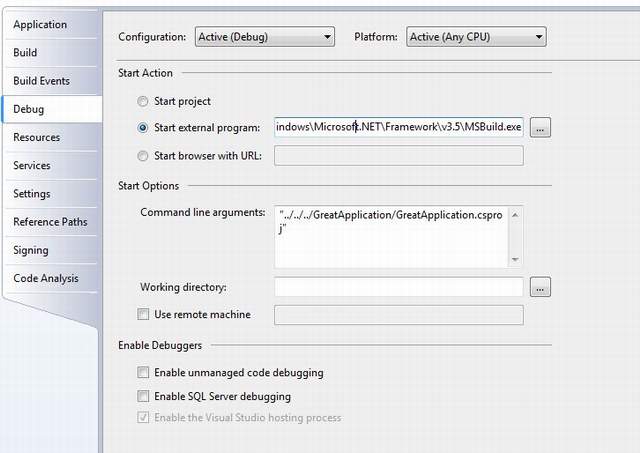Choose Start browser with URL option
The height and width of the screenshot is (453, 640).
click(142, 156)
